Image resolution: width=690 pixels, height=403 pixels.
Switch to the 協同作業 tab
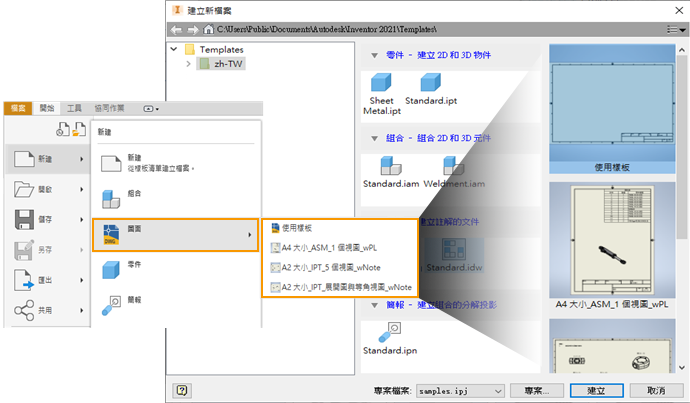tap(109, 108)
